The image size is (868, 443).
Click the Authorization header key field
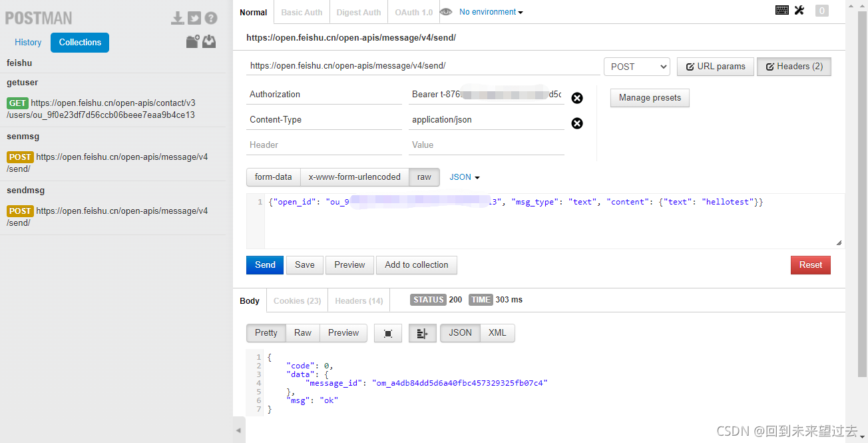coord(324,95)
